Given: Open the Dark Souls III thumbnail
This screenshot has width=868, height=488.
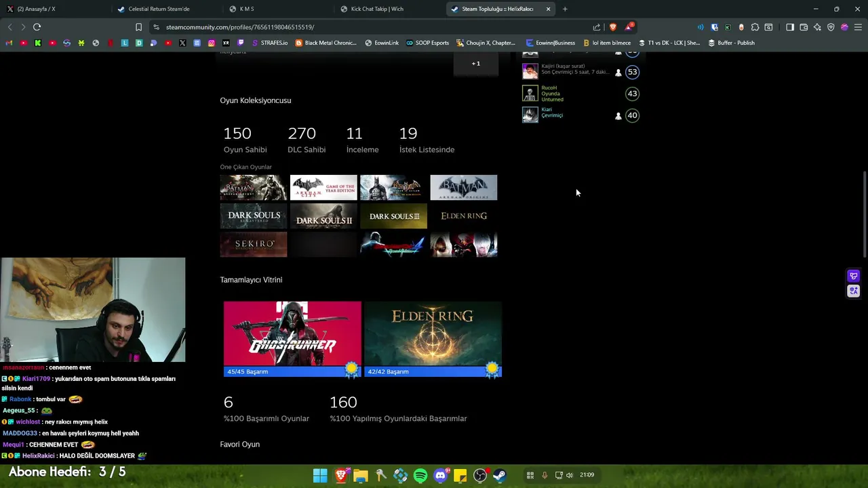Looking at the screenshot, I should tap(393, 216).
